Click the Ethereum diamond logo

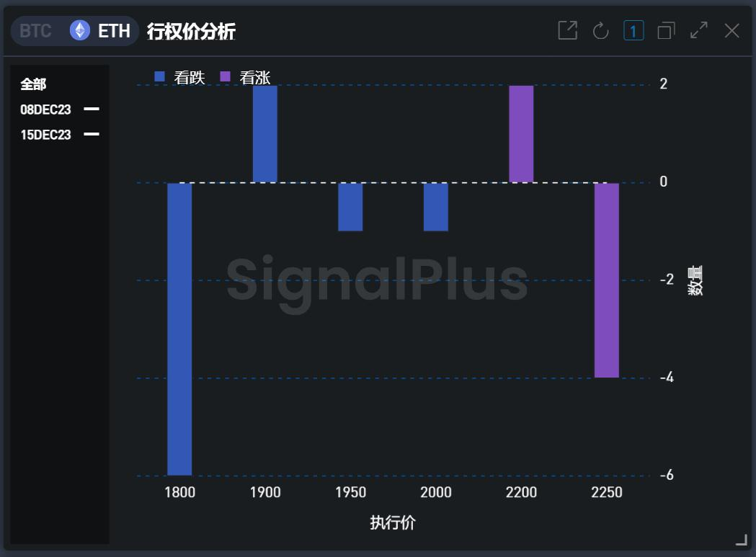point(79,30)
